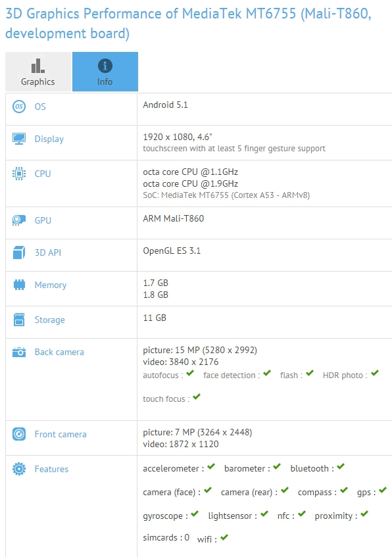The width and height of the screenshot is (392, 557).
Task: Click the OS row icon
Action: click(19, 107)
